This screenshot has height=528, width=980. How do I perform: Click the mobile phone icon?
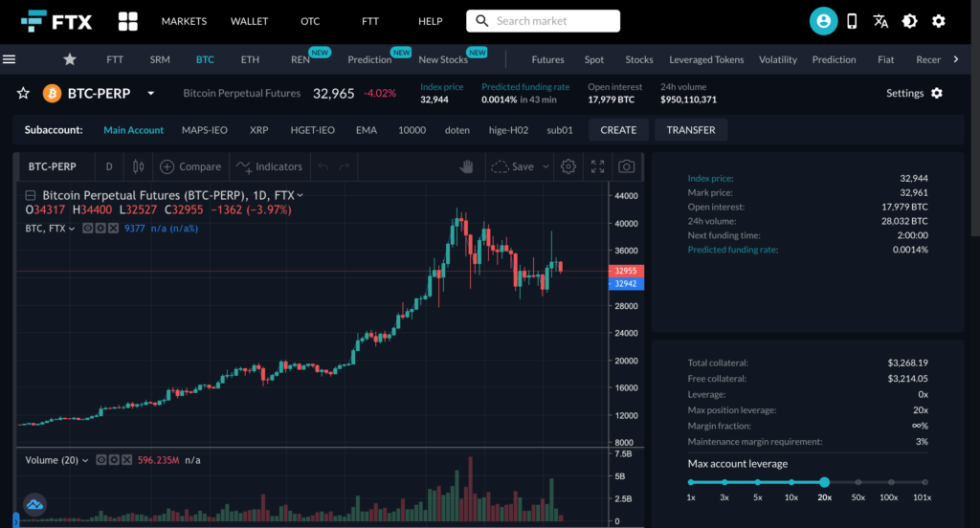point(851,21)
